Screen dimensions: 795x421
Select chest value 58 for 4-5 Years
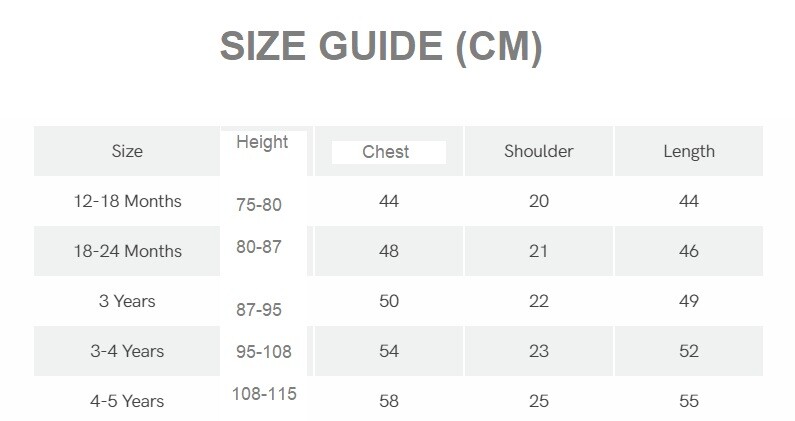[x=389, y=401]
